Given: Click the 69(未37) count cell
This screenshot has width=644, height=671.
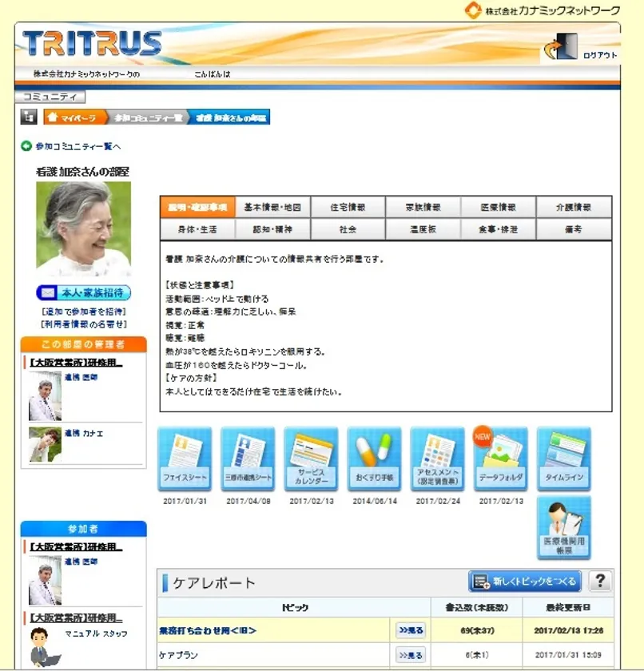Looking at the screenshot, I should (x=477, y=630).
